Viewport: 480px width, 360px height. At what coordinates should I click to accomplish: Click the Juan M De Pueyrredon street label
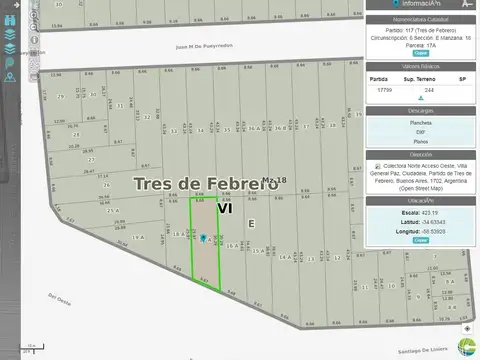[204, 46]
